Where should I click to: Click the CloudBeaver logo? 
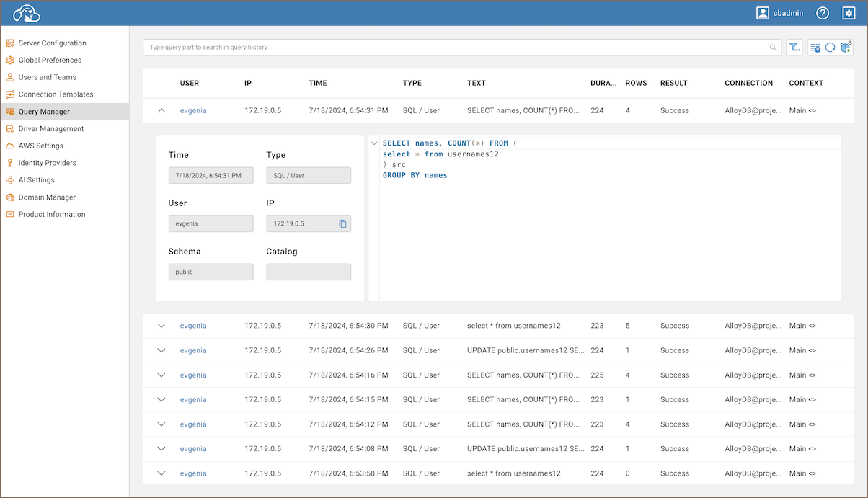[27, 13]
